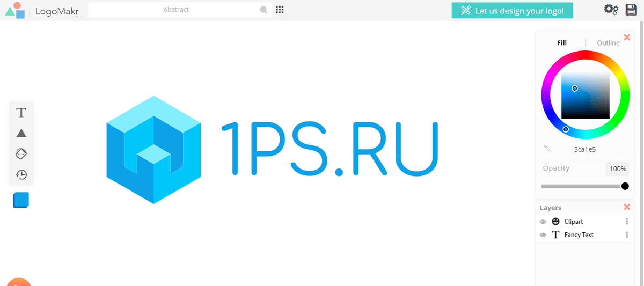The height and width of the screenshot is (286, 644).
Task: Click the LogoMakr brand name
Action: click(57, 11)
